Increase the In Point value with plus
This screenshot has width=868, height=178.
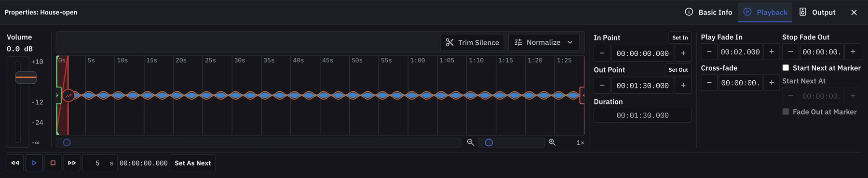pos(683,53)
